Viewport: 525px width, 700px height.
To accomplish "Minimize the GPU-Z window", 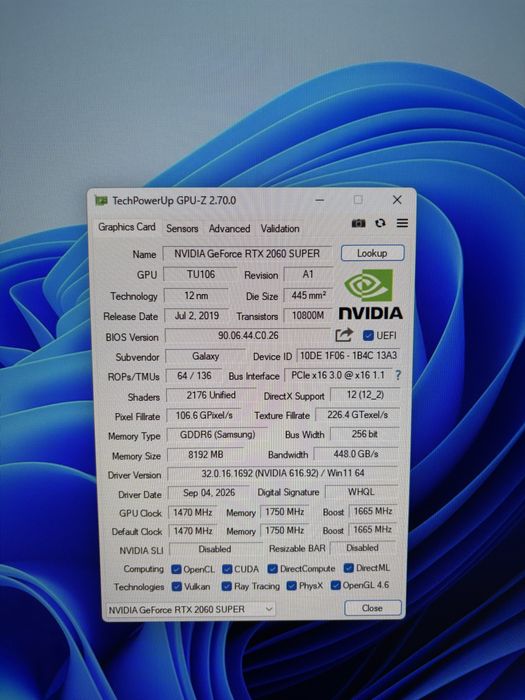I will click(x=320, y=200).
